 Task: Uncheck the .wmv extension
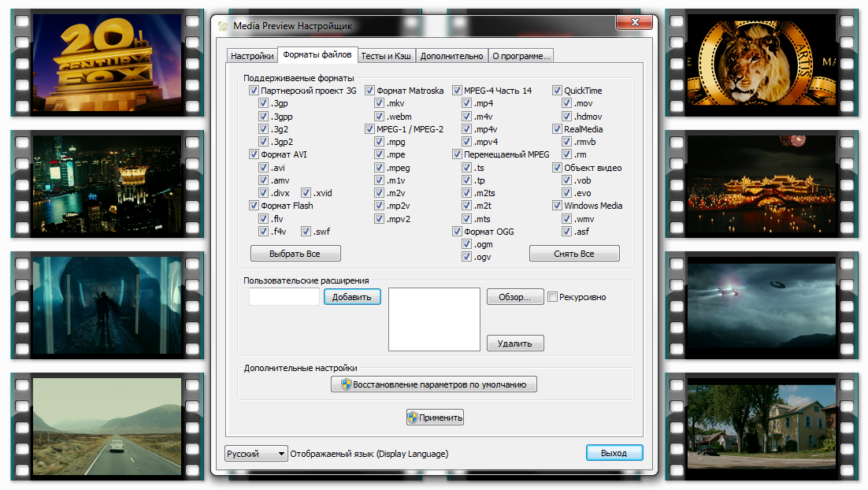[x=567, y=219]
